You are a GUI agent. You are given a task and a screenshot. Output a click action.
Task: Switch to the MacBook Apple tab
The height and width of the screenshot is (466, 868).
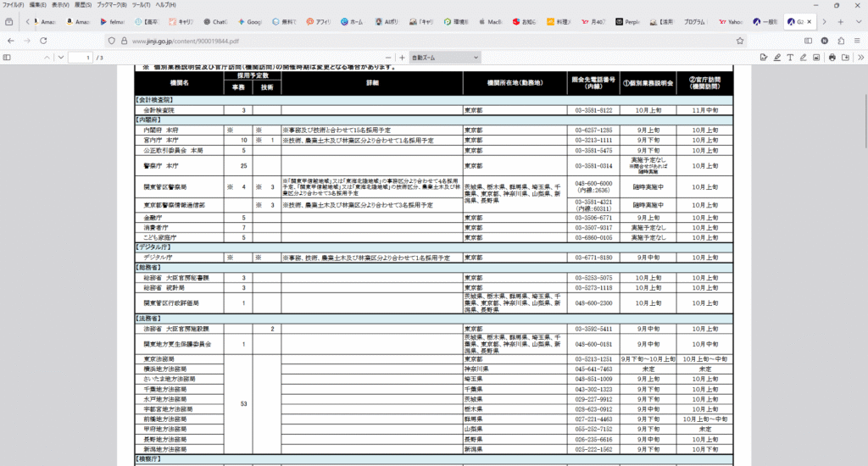[x=491, y=22]
